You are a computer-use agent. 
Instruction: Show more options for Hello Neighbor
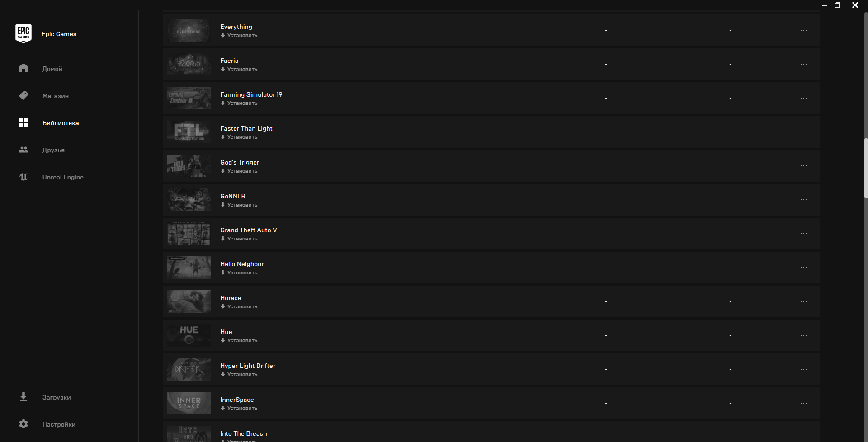(x=803, y=268)
